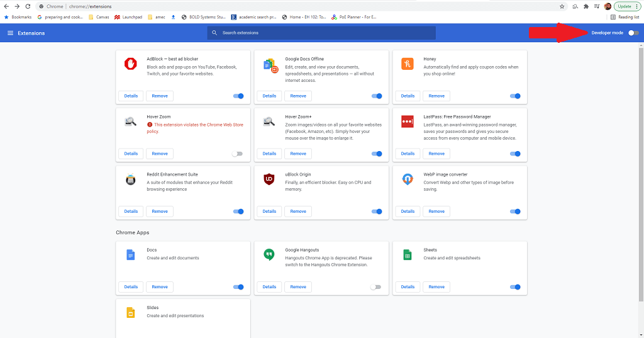Remove the Honey extension

click(436, 96)
